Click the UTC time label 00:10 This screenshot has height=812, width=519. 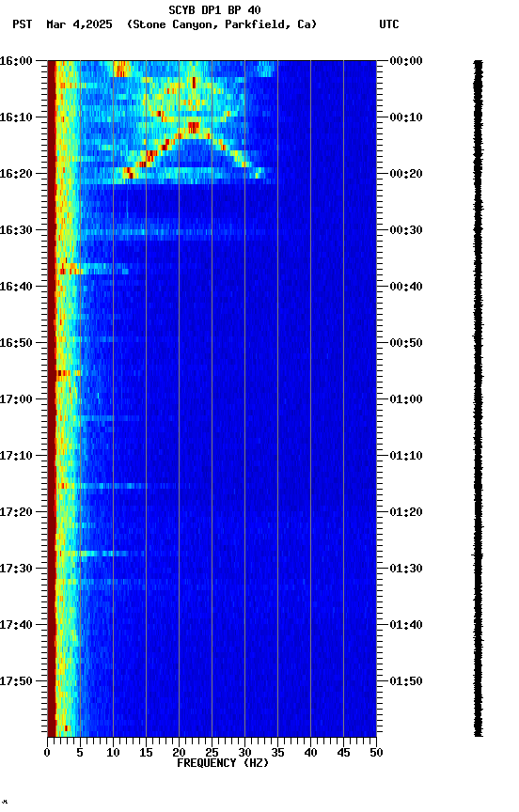[x=406, y=117]
